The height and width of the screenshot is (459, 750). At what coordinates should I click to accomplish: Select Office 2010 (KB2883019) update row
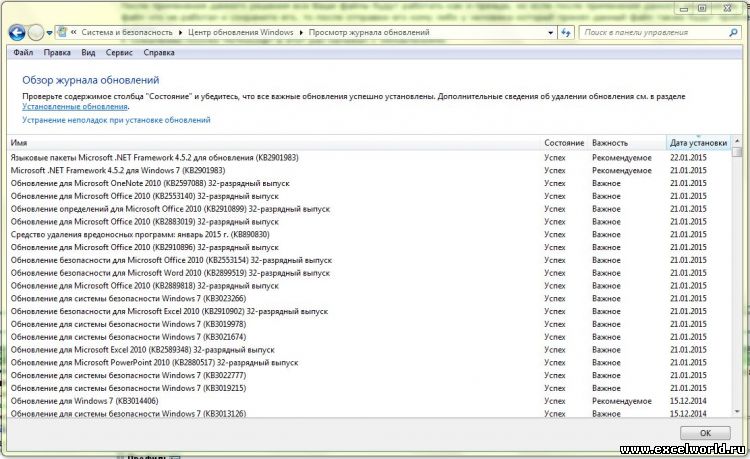click(369, 222)
